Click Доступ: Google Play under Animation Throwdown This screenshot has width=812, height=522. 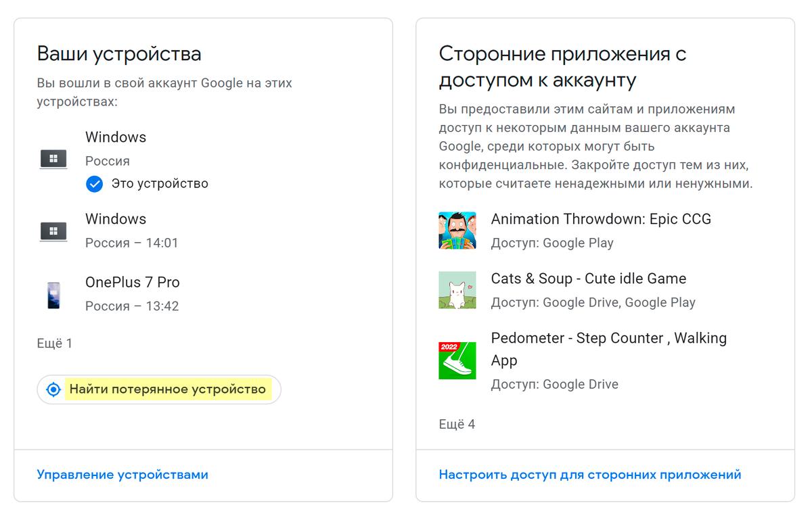pyautogui.click(x=552, y=243)
